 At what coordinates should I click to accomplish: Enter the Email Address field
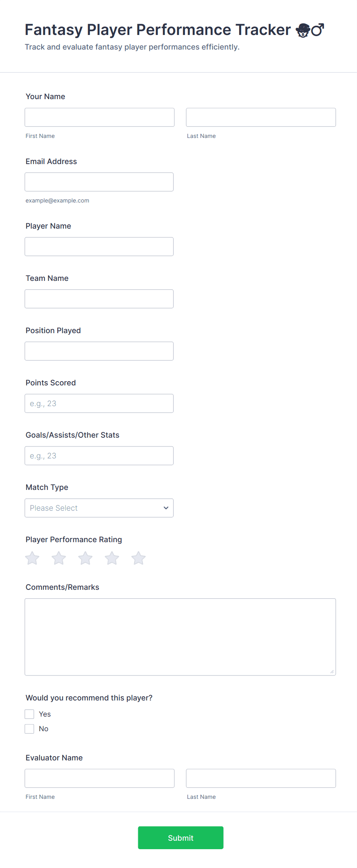[99, 182]
